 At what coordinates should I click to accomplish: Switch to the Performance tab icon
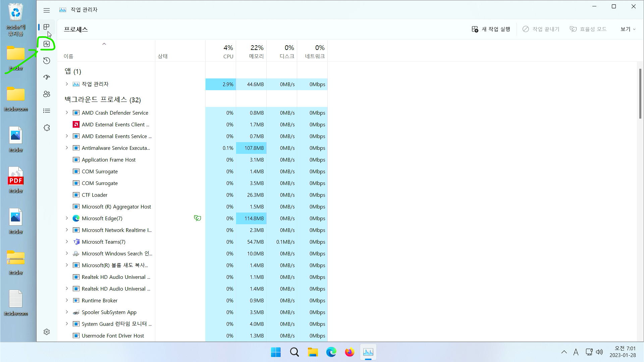(x=47, y=44)
